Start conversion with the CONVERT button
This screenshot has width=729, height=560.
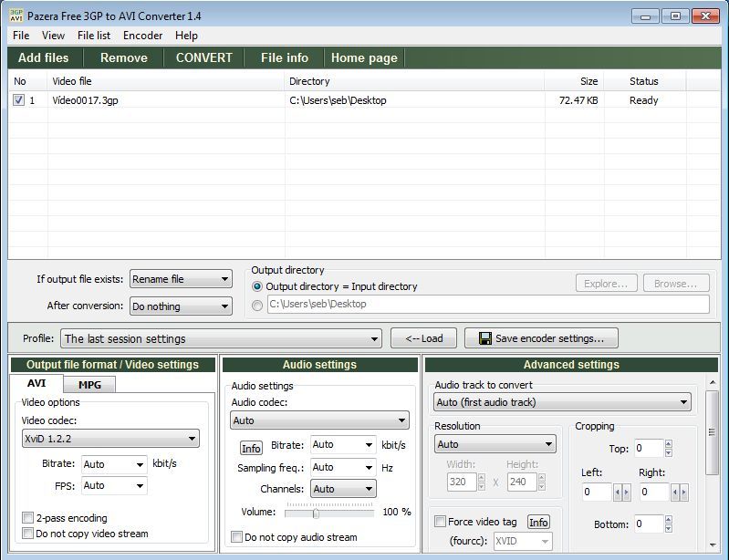(204, 57)
